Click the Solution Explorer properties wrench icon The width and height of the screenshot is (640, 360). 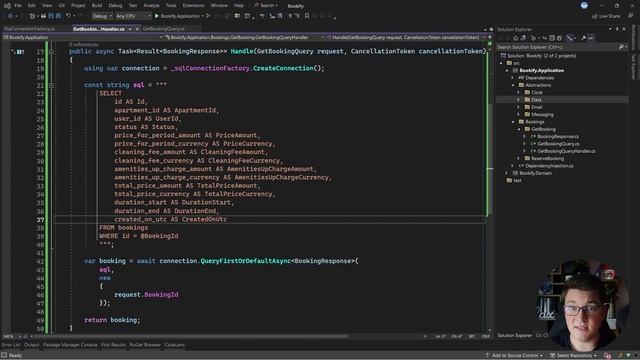(x=583, y=38)
